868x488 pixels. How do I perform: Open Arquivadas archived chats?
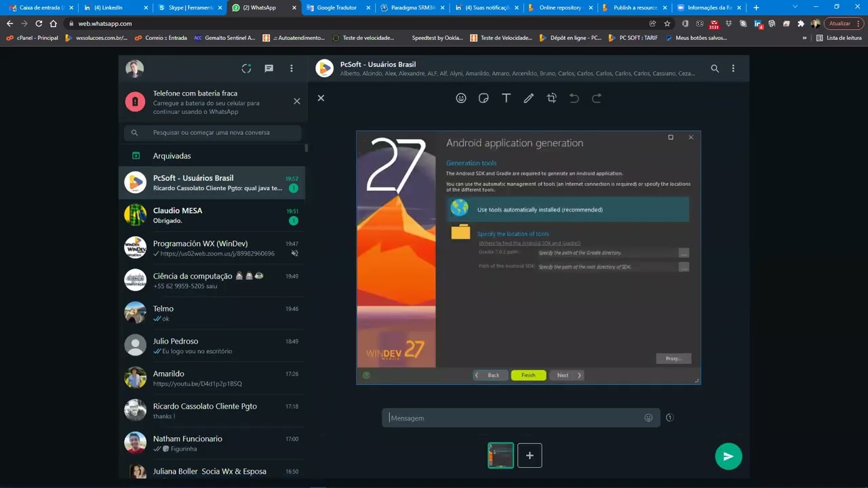pyautogui.click(x=212, y=156)
